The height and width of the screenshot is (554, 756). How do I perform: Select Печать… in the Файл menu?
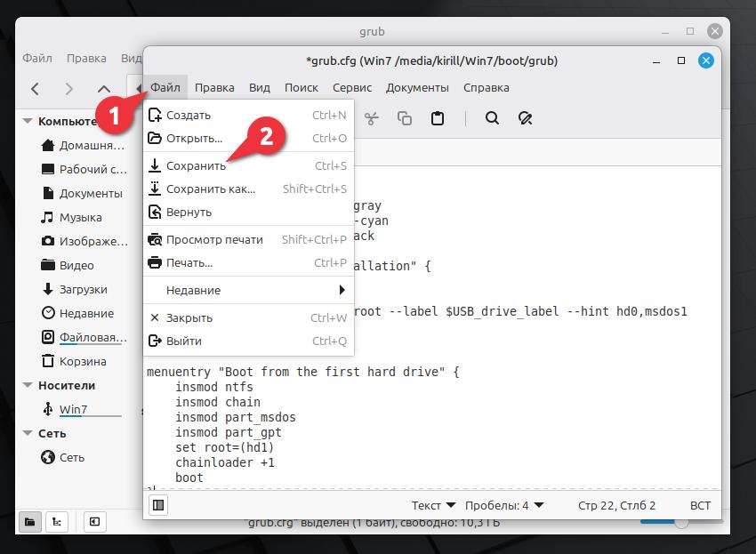pyautogui.click(x=248, y=263)
